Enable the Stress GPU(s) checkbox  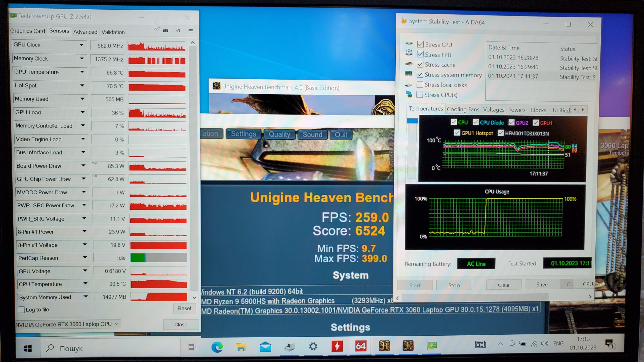pos(419,95)
